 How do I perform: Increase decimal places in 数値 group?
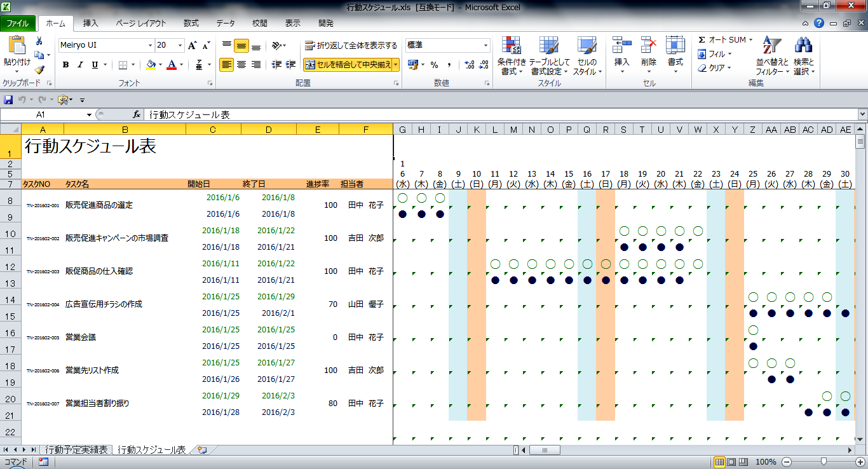coord(470,65)
